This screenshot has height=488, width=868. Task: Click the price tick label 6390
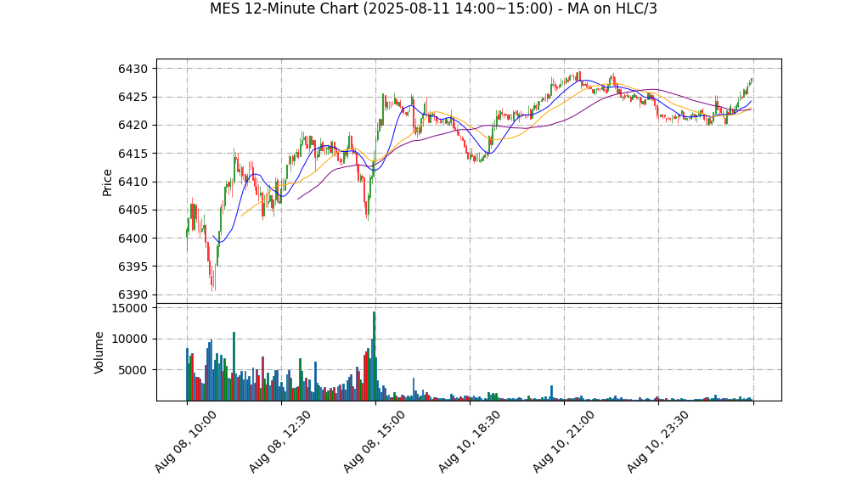pos(132,294)
